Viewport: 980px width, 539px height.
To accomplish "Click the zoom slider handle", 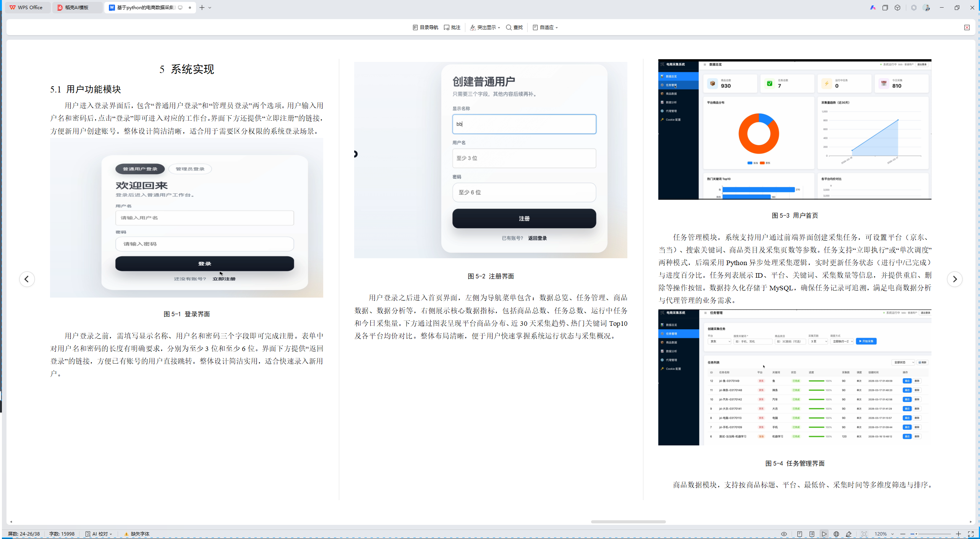I will pyautogui.click(x=916, y=534).
